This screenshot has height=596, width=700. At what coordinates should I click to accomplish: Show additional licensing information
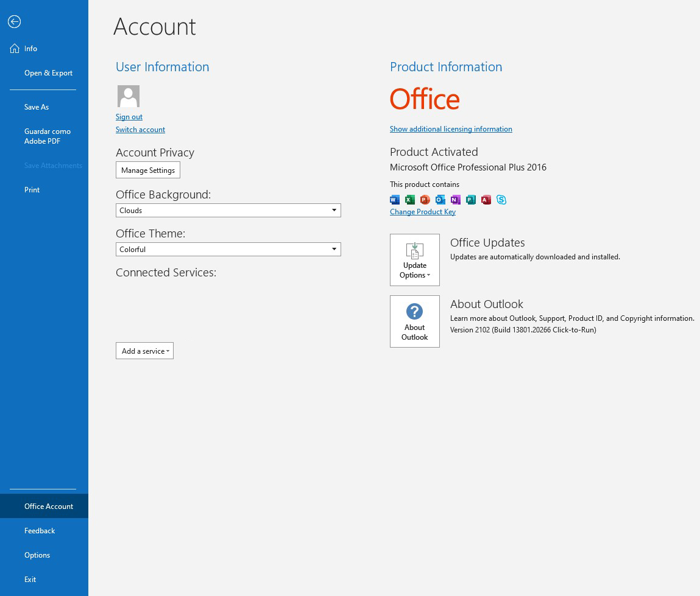[451, 129]
